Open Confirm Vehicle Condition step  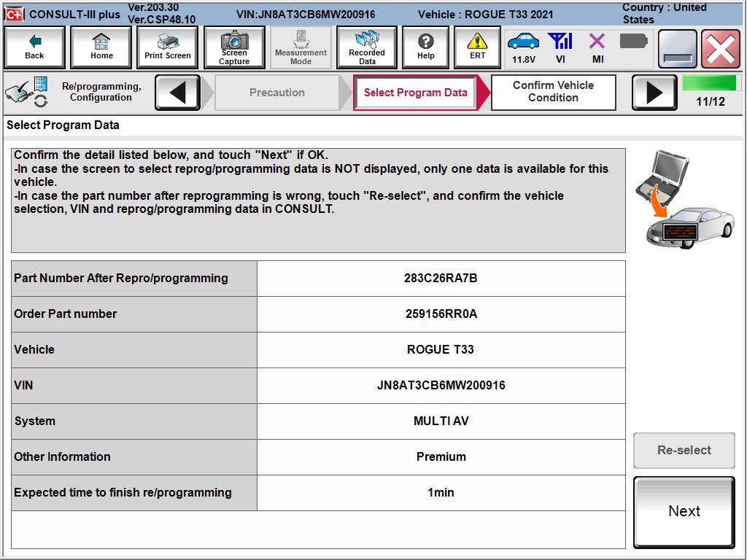pyautogui.click(x=553, y=91)
